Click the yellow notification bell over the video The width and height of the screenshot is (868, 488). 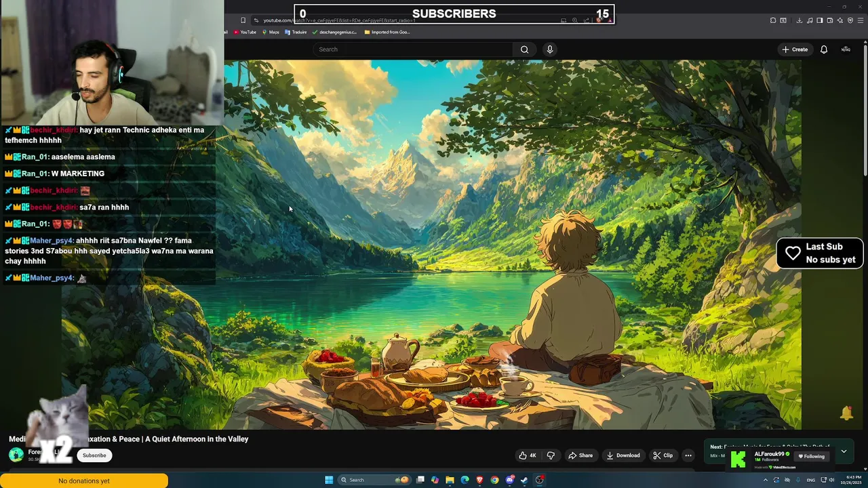pyautogui.click(x=846, y=412)
